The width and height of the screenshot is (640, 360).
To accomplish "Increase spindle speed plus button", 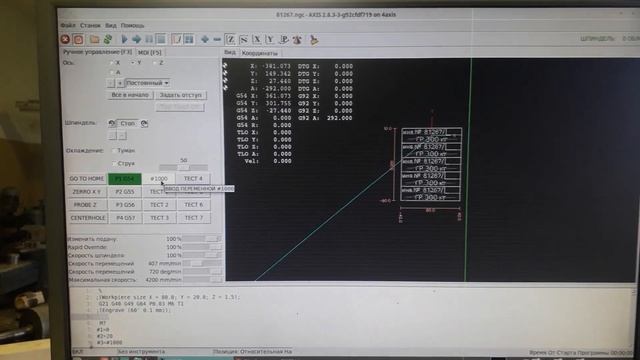I will pyautogui.click(x=122, y=136).
